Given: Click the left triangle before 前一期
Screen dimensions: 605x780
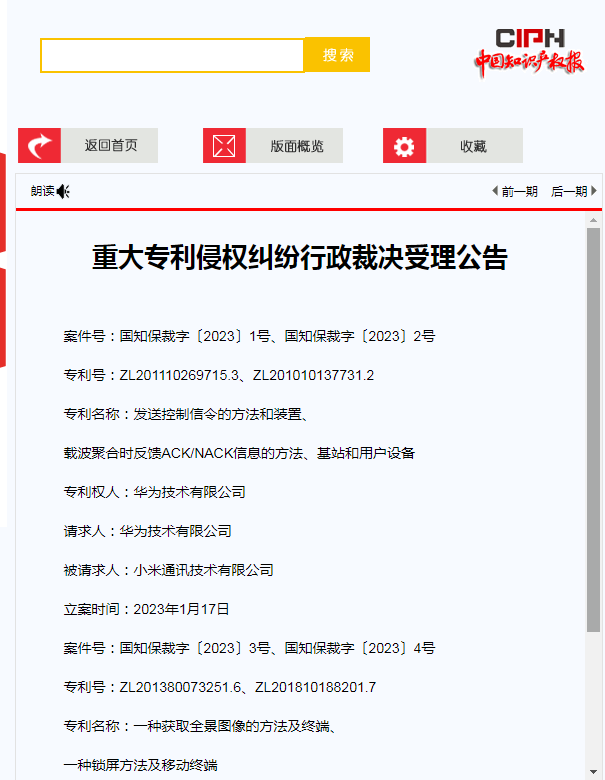Looking at the screenshot, I should pos(495,191).
